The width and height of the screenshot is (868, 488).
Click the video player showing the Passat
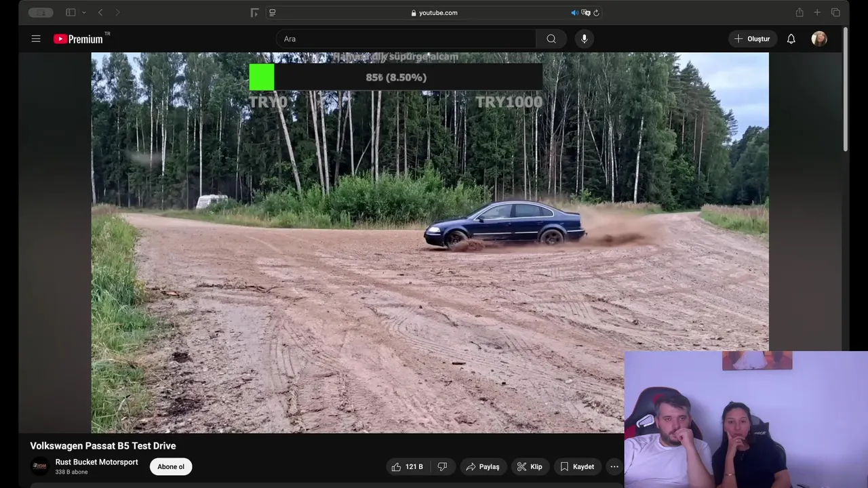[430, 243]
